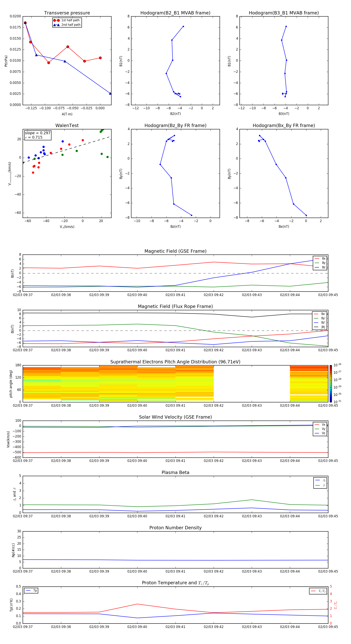
Task: Click the "Hodogram(B3_B1 MVAB frame)" title
Action: tap(284, 13)
